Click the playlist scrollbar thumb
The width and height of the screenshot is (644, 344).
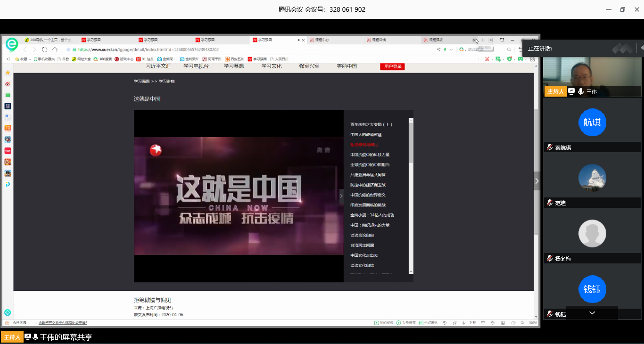[411, 143]
